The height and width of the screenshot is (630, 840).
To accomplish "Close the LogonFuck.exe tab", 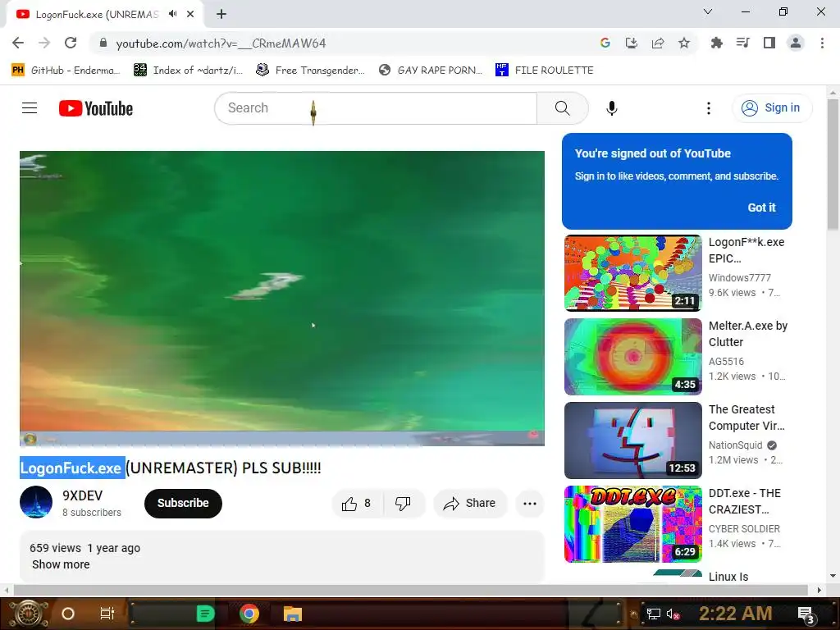I will click(x=190, y=14).
